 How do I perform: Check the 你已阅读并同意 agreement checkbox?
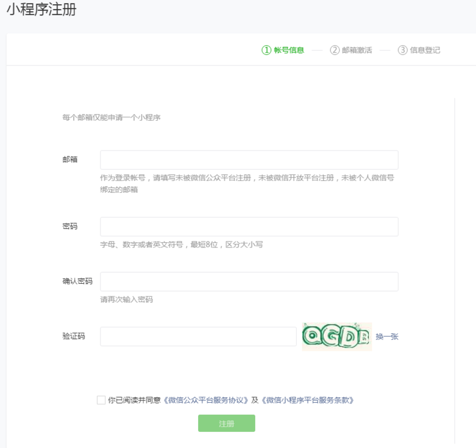click(101, 400)
